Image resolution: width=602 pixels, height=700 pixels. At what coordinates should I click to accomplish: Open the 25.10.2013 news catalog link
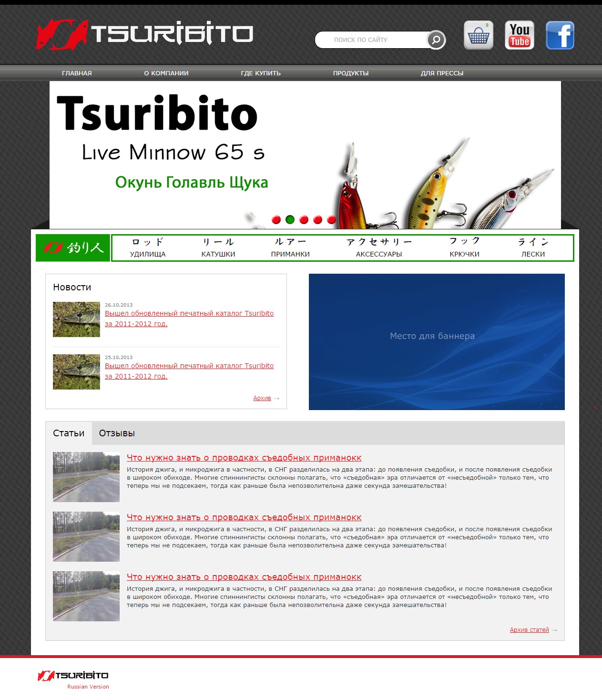pyautogui.click(x=189, y=371)
